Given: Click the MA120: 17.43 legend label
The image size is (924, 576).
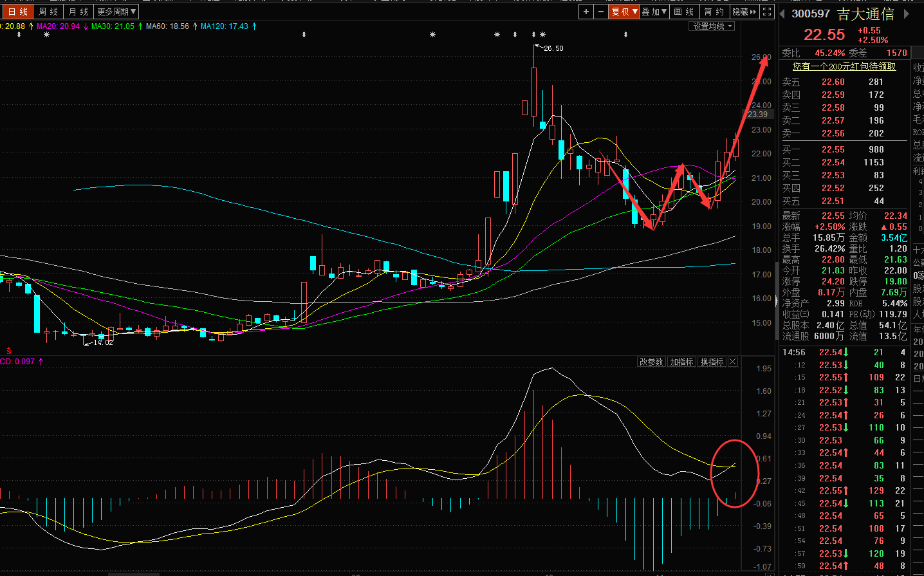Looking at the screenshot, I should click(x=224, y=26).
